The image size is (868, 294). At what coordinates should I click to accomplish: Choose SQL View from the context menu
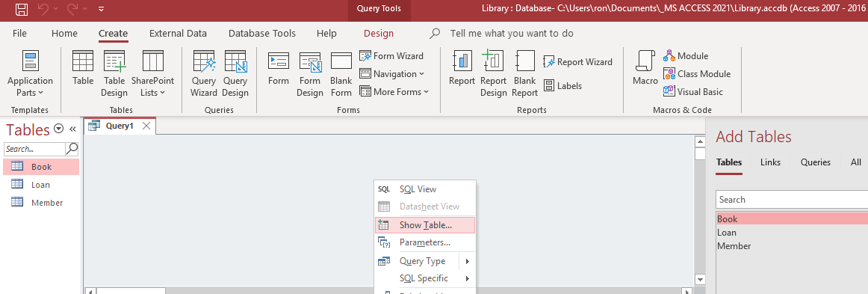tap(425, 189)
